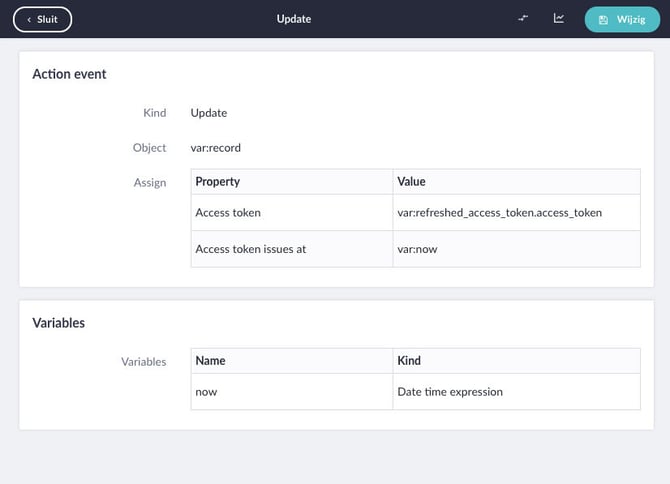Select the now variable row
The height and width of the screenshot is (484, 670).
tap(415, 392)
